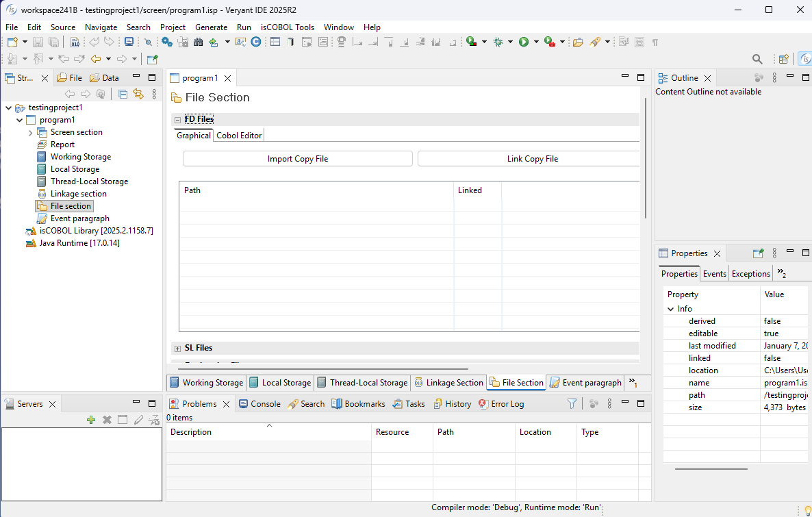Screen dimensions: 812x517
Task: Click Link with Editor arrows in structure view
Action: click(138, 94)
